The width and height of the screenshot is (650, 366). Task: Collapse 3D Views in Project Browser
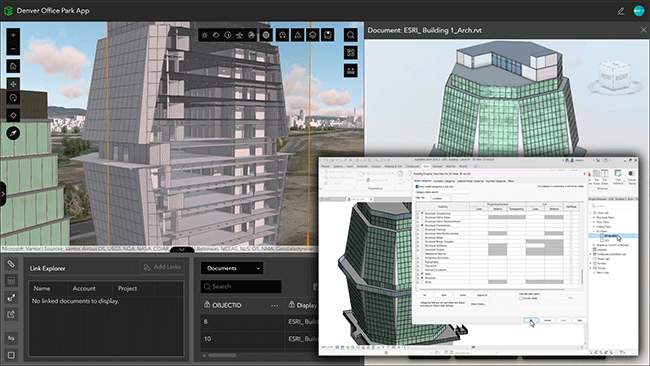[594, 231]
